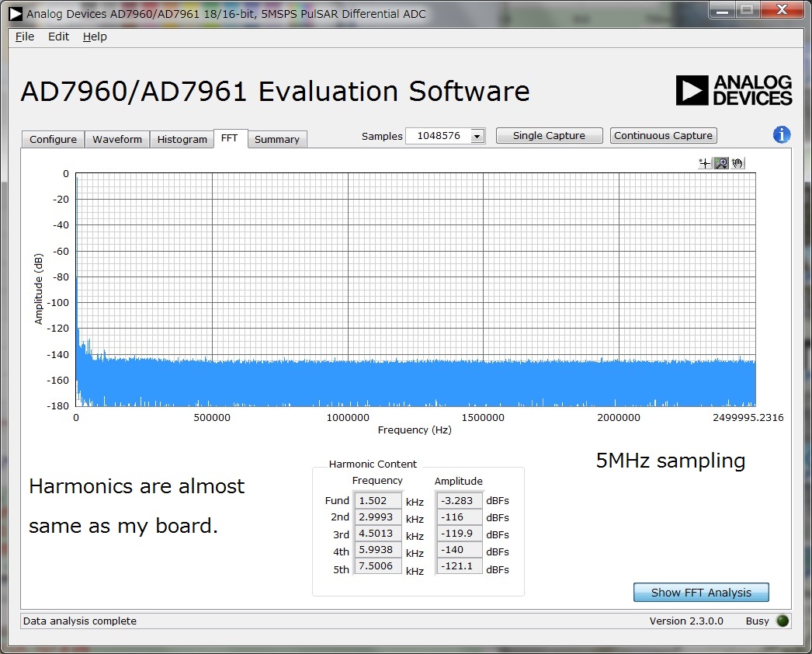This screenshot has width=812, height=654.
Task: Switch to the Waveform tab
Action: (117, 139)
